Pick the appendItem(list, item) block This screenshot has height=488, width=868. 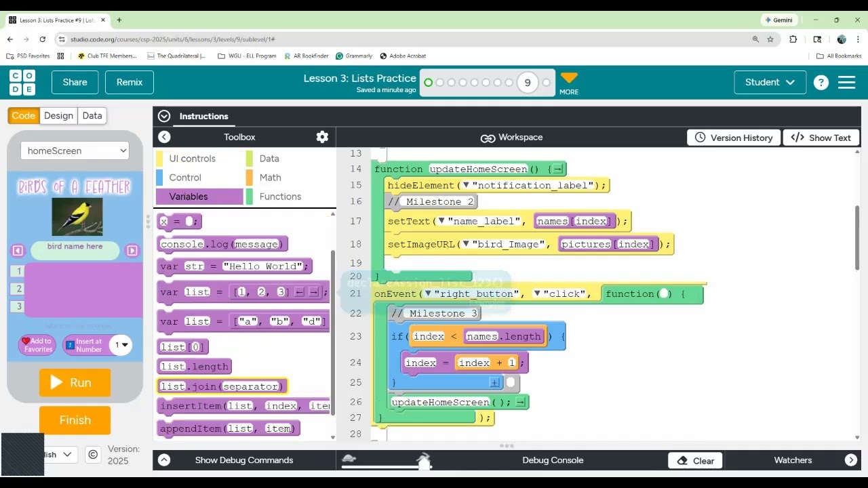pyautogui.click(x=228, y=428)
